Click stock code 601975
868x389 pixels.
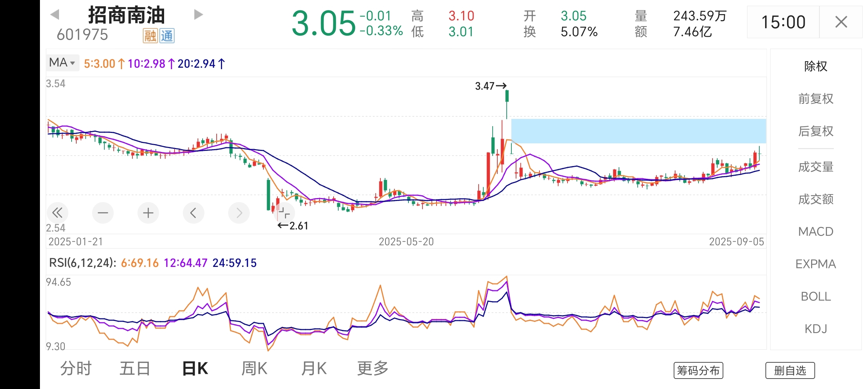[82, 35]
